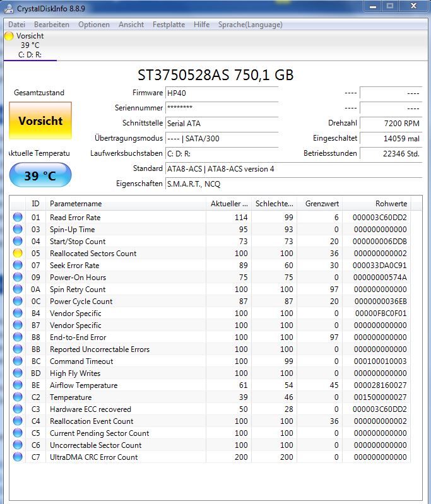Viewport: 431px width, 504px height.
Task: Click the Firmware field showing HP40
Action: 222,93
